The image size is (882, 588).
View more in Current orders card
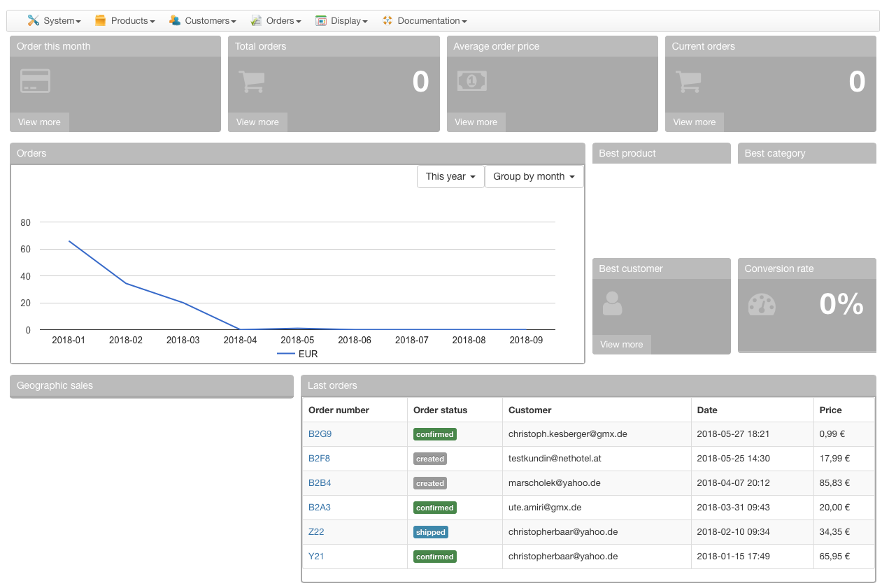[x=694, y=122]
